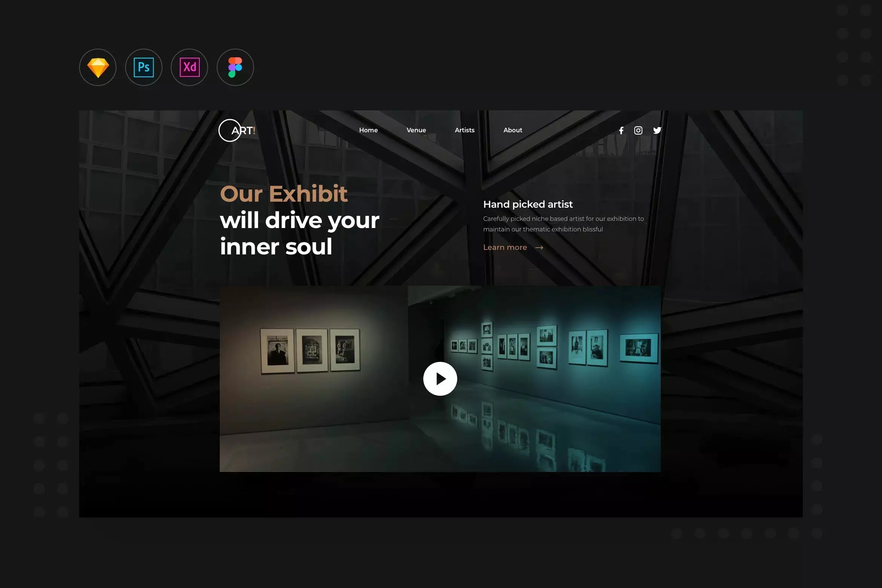The width and height of the screenshot is (882, 588).
Task: Open the Venue nav item
Action: tap(416, 130)
